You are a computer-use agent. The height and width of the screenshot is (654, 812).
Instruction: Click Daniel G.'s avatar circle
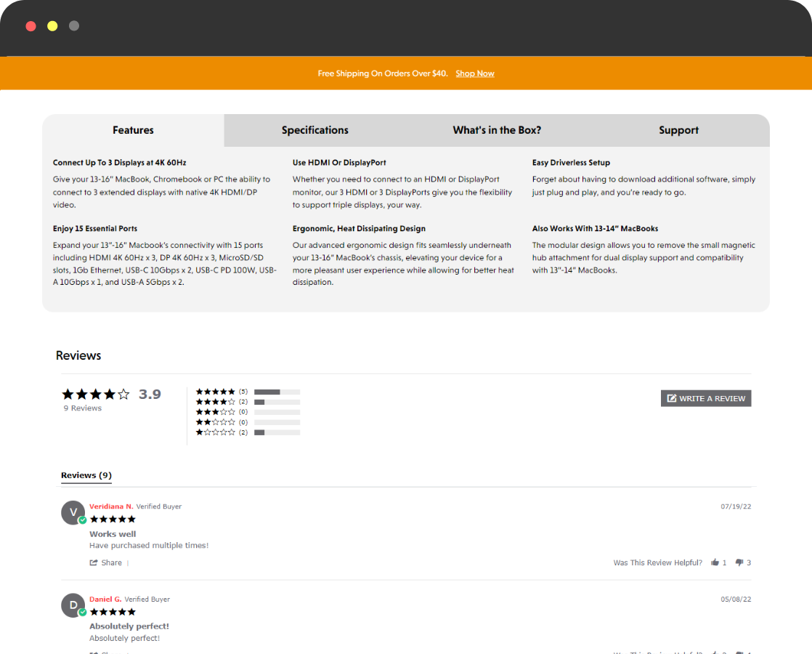click(x=73, y=605)
